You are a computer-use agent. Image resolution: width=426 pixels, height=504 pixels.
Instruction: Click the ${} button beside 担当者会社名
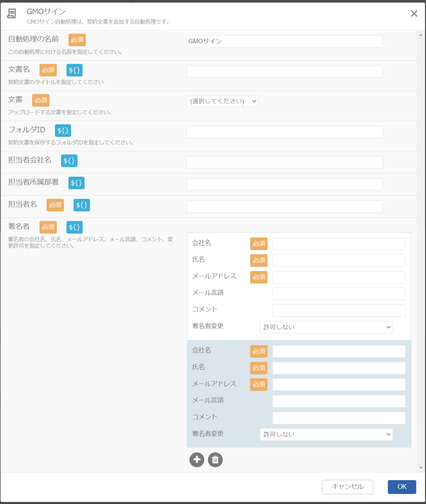[x=69, y=161]
